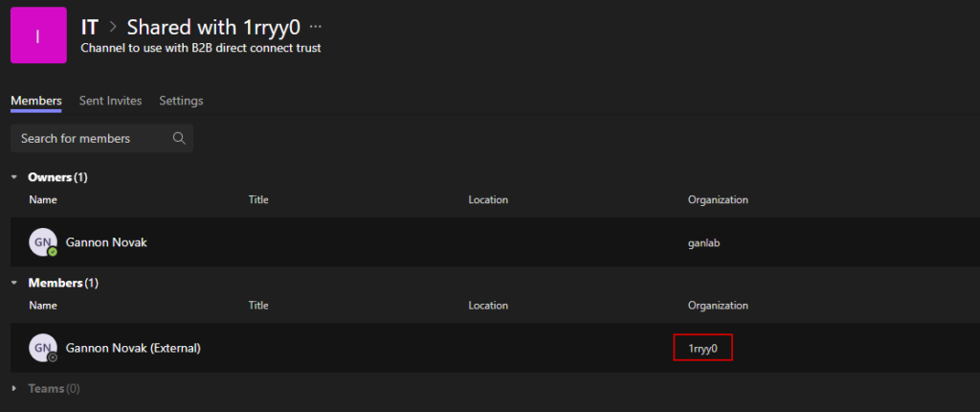Open the channel more options ellipsis
Viewport: 980px width, 412px height.
(x=316, y=27)
